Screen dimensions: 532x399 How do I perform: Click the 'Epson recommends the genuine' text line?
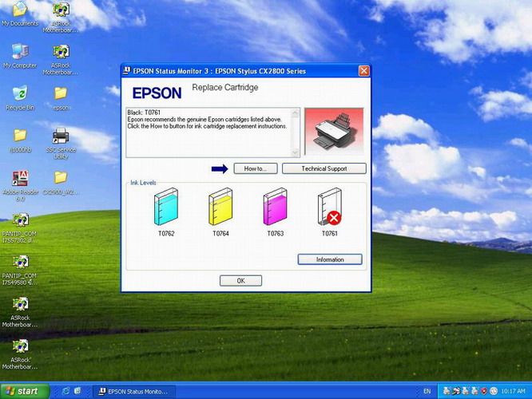tap(204, 120)
